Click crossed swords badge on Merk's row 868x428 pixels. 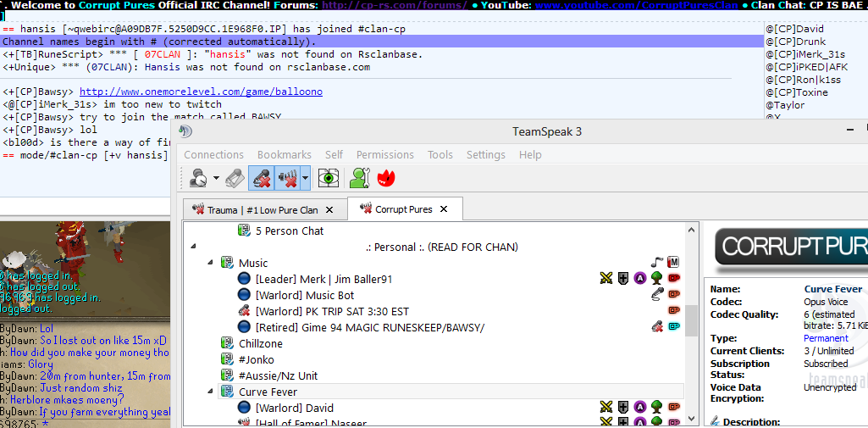pos(606,279)
